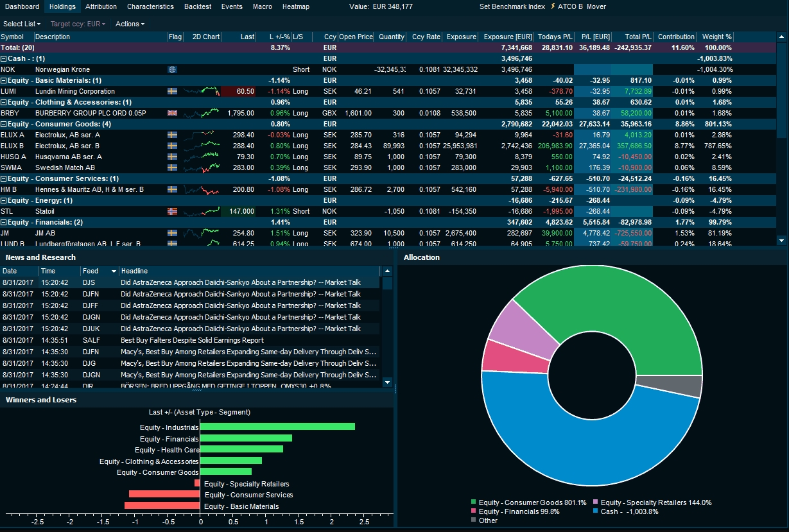Click the globe icon for Norwegian Krone
The width and height of the screenshot is (789, 532).
171,69
